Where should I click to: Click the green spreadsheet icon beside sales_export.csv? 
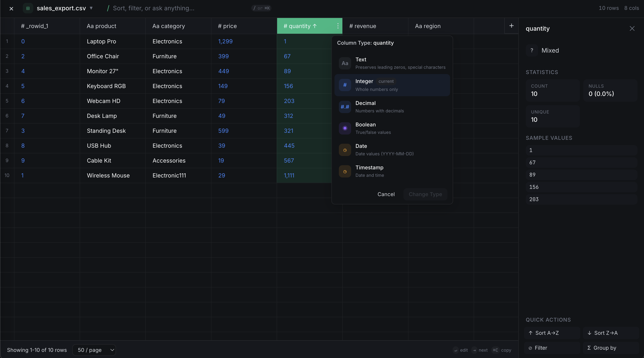coord(28,8)
